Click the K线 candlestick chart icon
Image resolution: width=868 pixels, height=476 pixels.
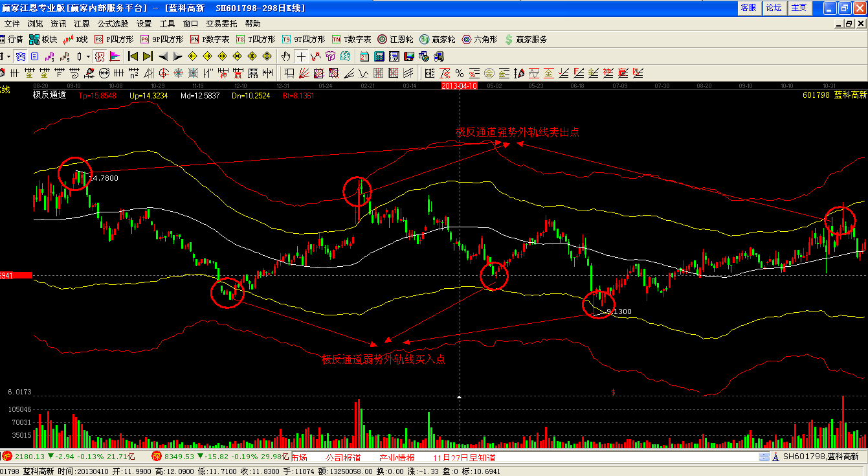[x=76, y=40]
